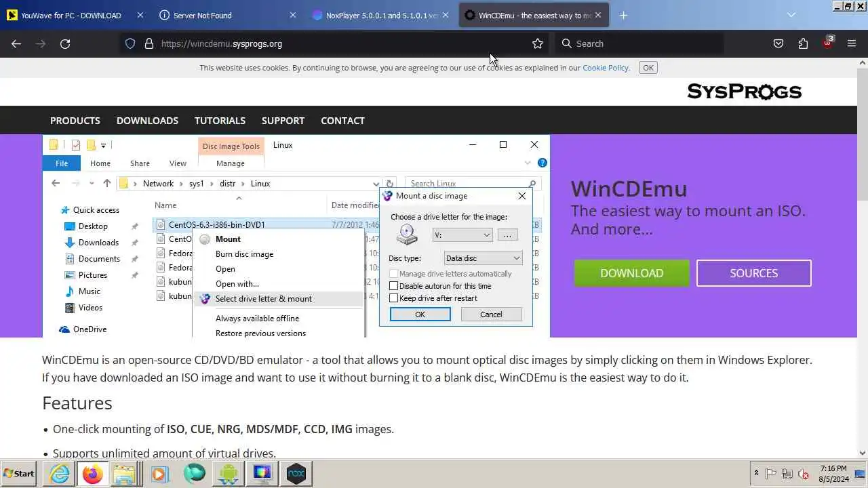Click the monitor-shaped taskbar icon
The width and height of the screenshot is (868, 488).
[x=262, y=474]
